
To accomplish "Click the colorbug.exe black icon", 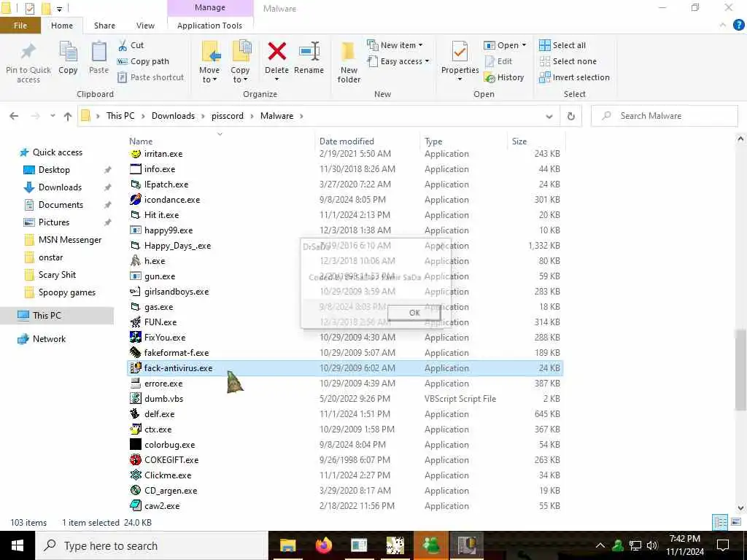I will point(136,444).
